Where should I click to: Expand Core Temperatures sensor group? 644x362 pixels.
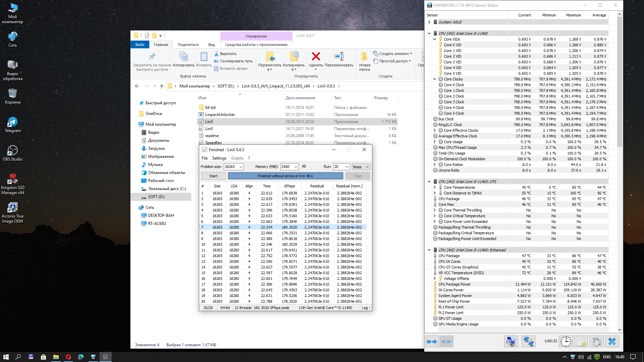click(434, 187)
